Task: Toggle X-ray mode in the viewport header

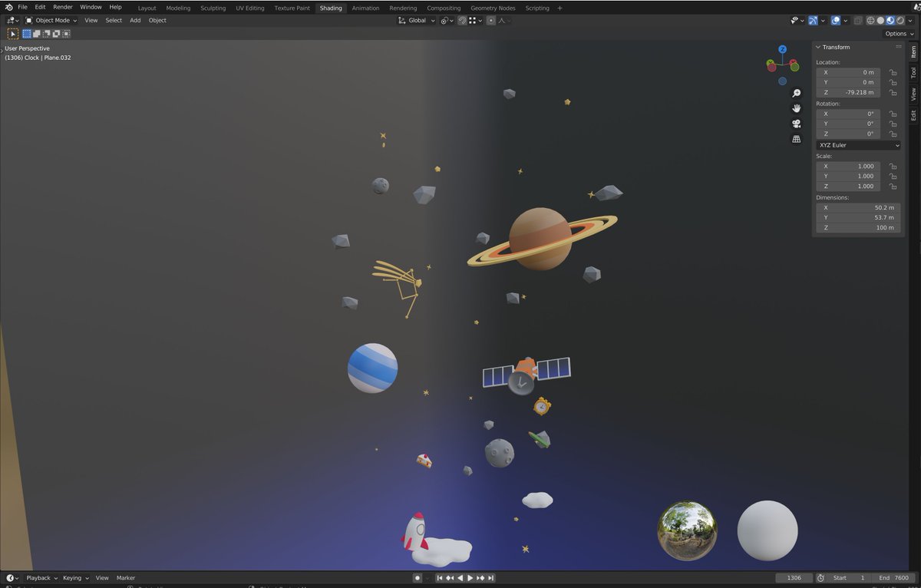Action: coord(858,21)
